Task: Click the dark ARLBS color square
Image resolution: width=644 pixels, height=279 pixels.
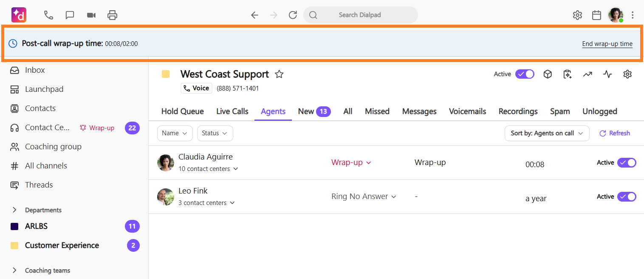Action: coord(14,226)
